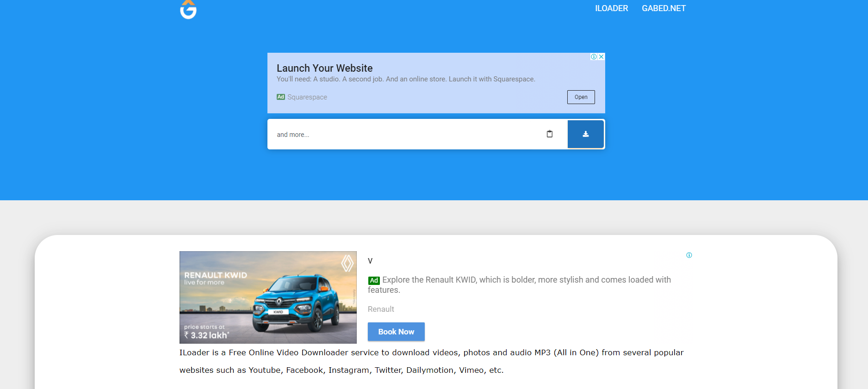Click the green Ad badge beside Squarespace
The width and height of the screenshot is (868, 389).
281,97
